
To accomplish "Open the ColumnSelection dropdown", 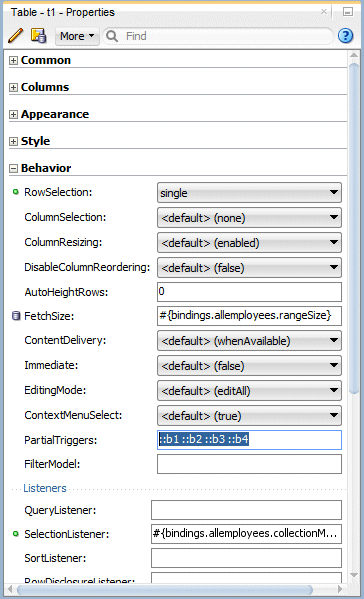I will point(249,218).
